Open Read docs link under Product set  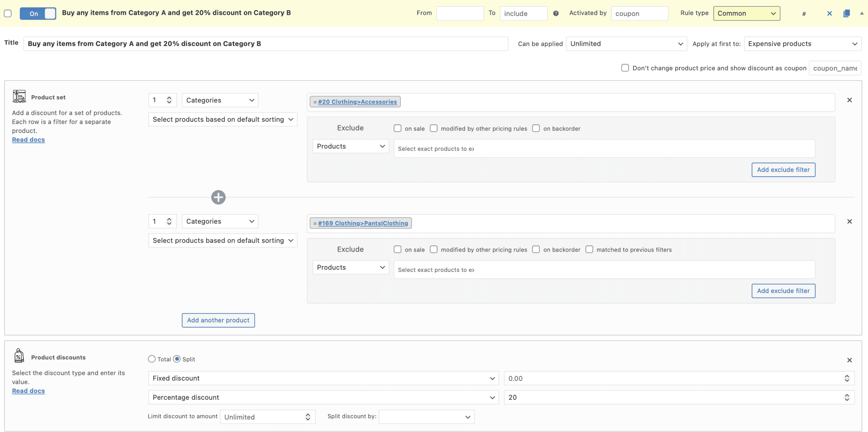(28, 140)
